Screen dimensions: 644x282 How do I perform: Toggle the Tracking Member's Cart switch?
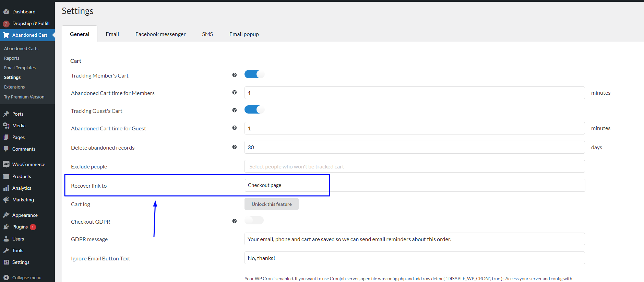(x=254, y=74)
